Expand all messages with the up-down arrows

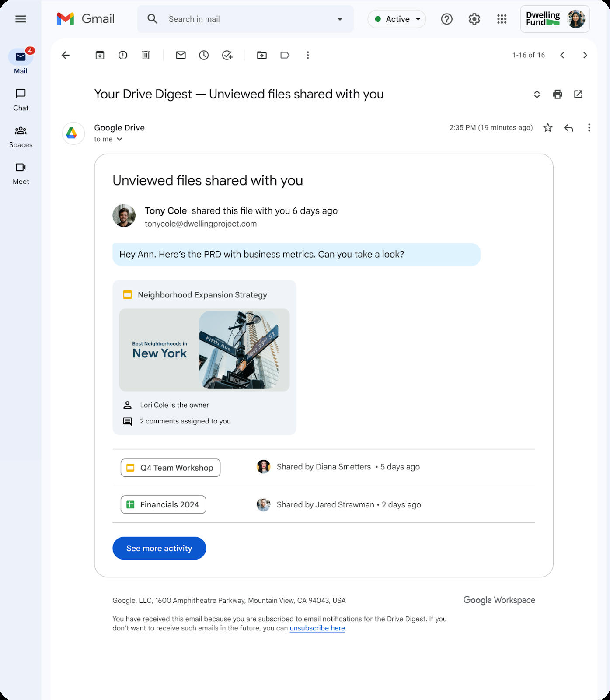(537, 94)
